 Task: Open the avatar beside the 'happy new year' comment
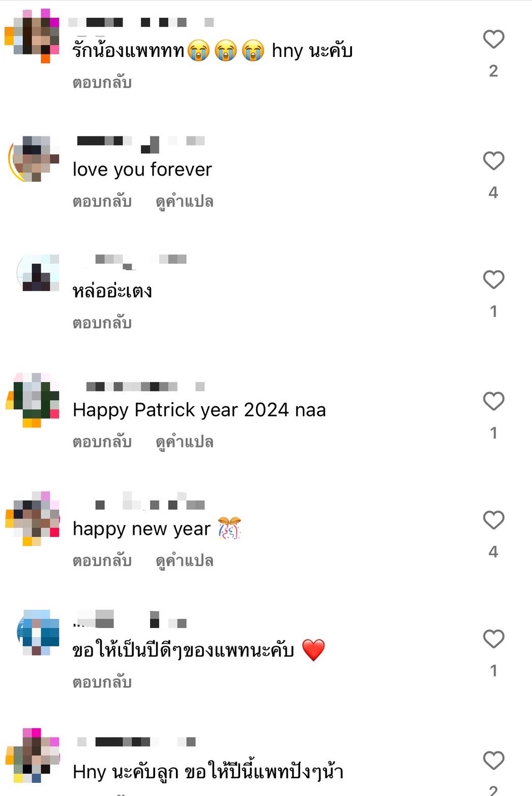pyautogui.click(x=33, y=518)
